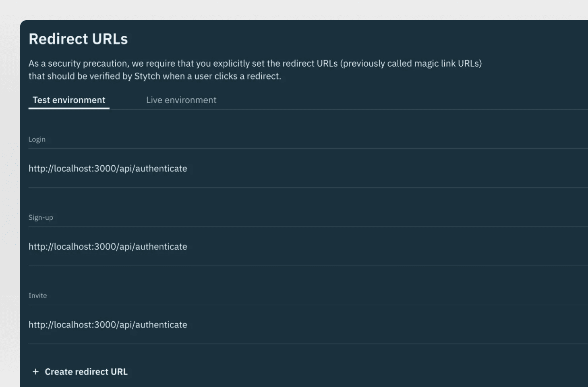Open the Invite redirect URL entry
The width and height of the screenshot is (588, 387).
click(x=108, y=325)
